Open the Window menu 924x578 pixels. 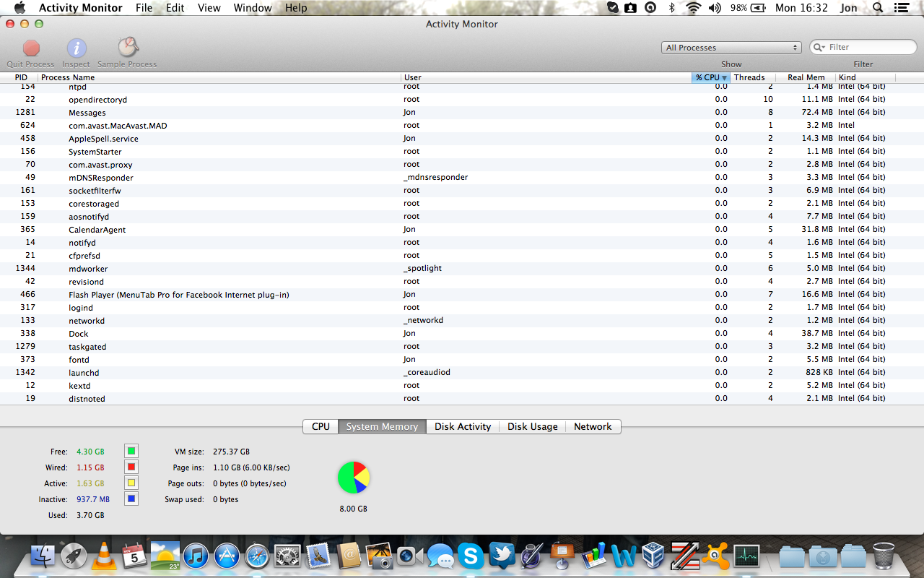pos(253,8)
